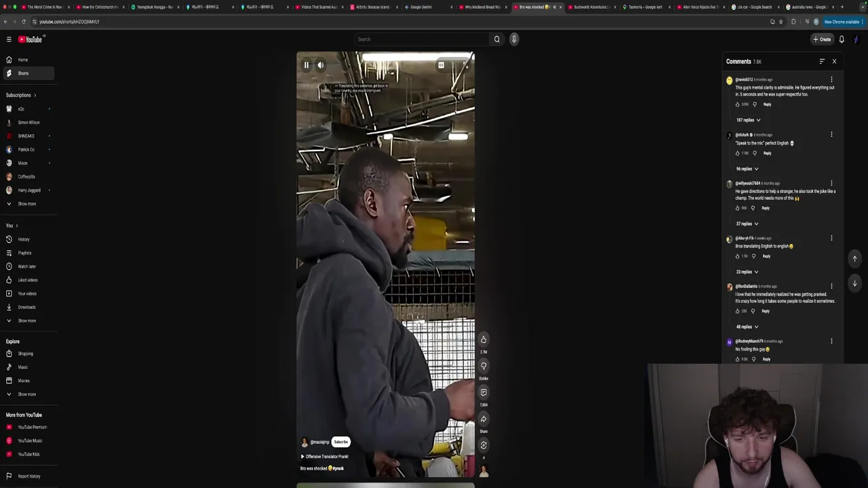The width and height of the screenshot is (868, 488).
Task: Open the notifications bell
Action: pos(842,39)
